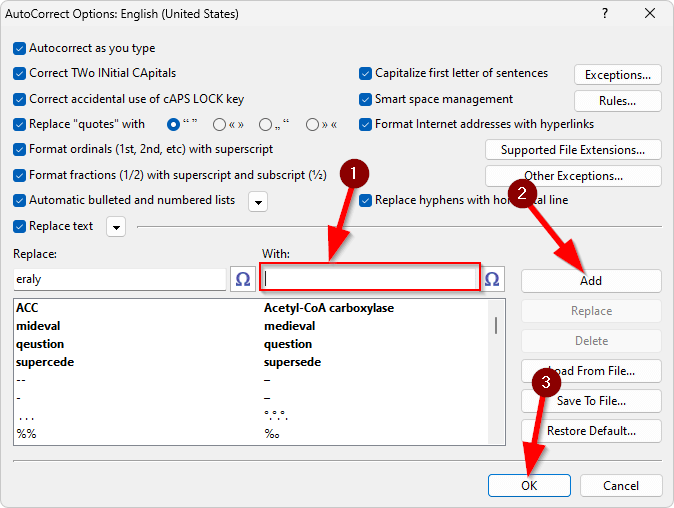Cancel the AutoCorrect dialog
Screen dimensions: 674x508
pos(621,486)
